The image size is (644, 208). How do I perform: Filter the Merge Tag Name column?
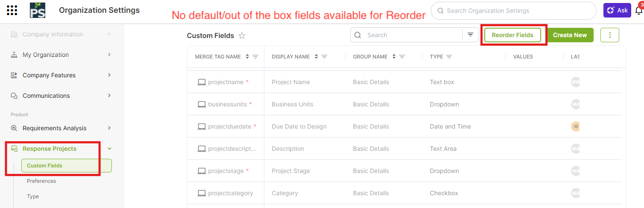255,57
